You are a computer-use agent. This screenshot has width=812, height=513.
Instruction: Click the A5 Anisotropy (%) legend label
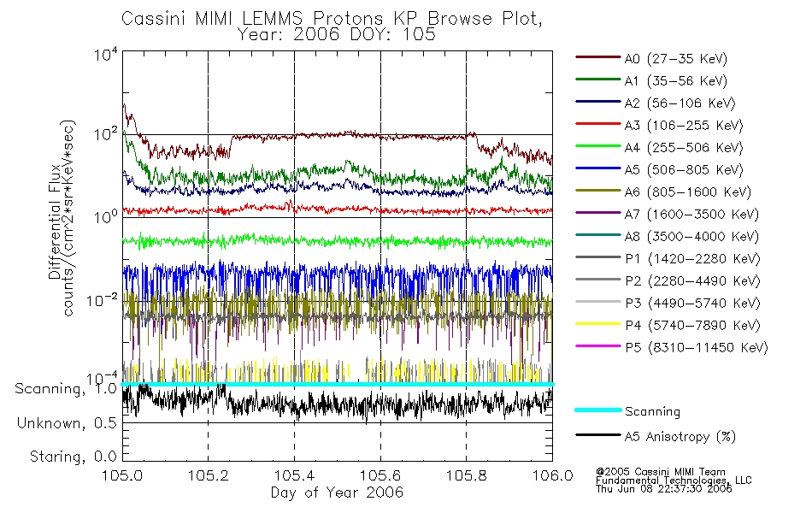[680, 437]
